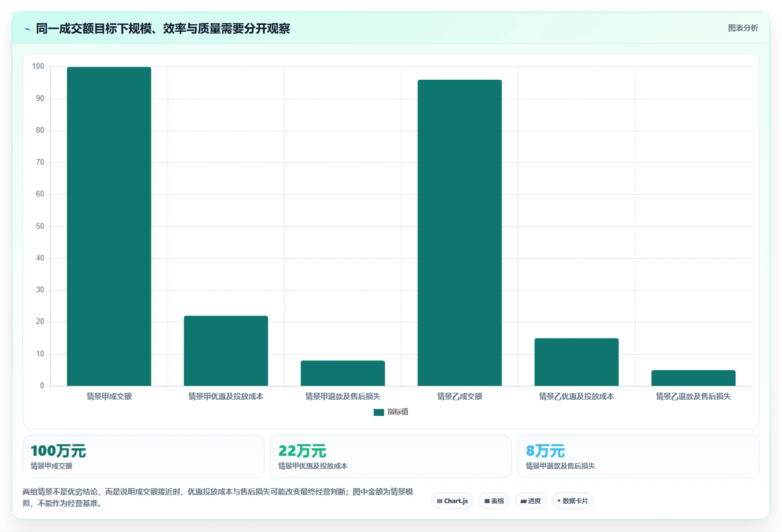Click the 数据卡片 tag
This screenshot has width=782, height=532.
pos(572,501)
